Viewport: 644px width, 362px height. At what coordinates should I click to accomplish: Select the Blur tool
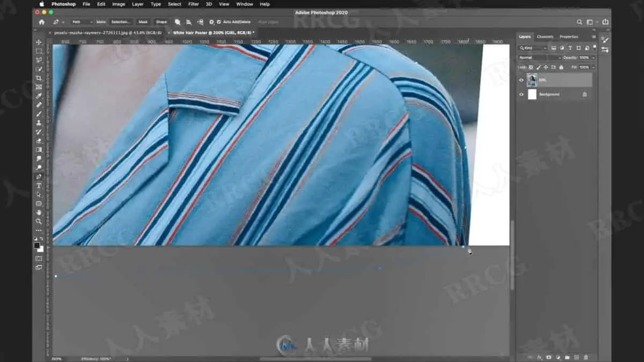tap(39, 159)
